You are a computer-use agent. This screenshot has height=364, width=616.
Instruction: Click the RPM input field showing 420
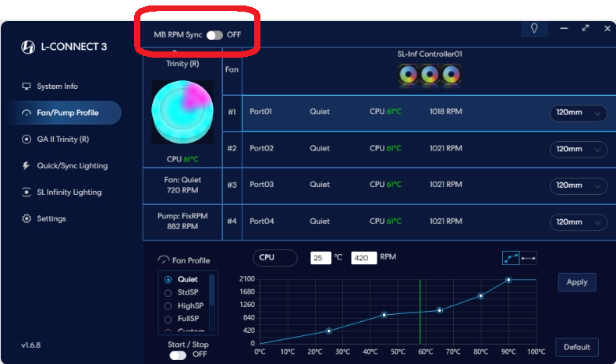point(364,258)
